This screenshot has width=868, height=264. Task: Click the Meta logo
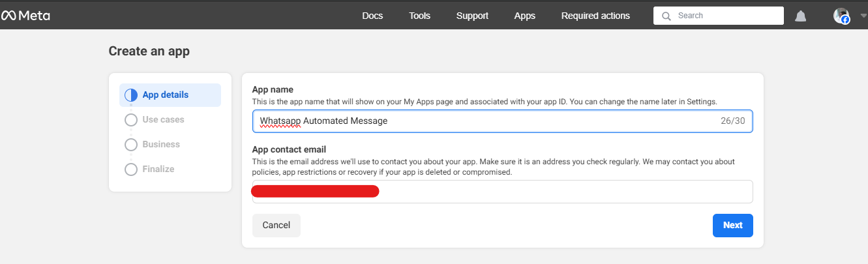coord(26,16)
